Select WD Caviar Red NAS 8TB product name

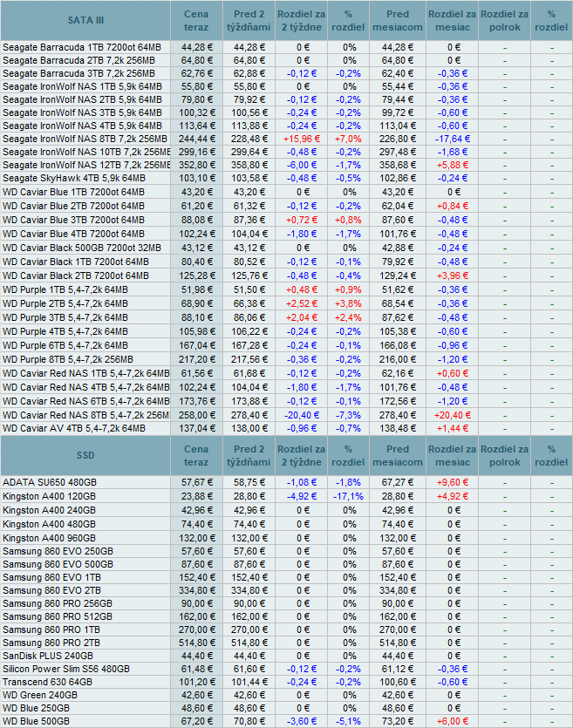(86, 415)
